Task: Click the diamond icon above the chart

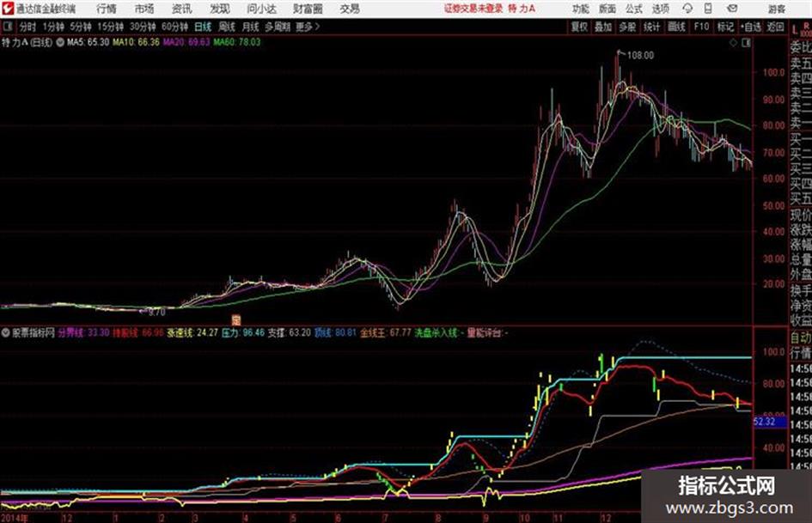Action: 733,43
